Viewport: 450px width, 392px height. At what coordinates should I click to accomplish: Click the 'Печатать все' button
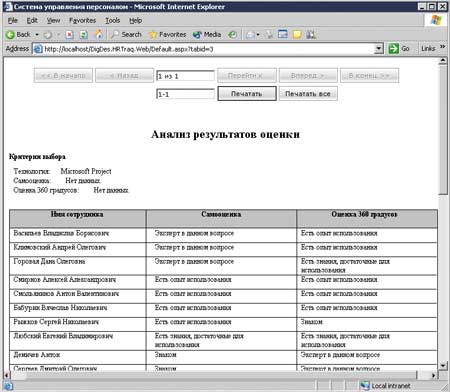(x=308, y=93)
